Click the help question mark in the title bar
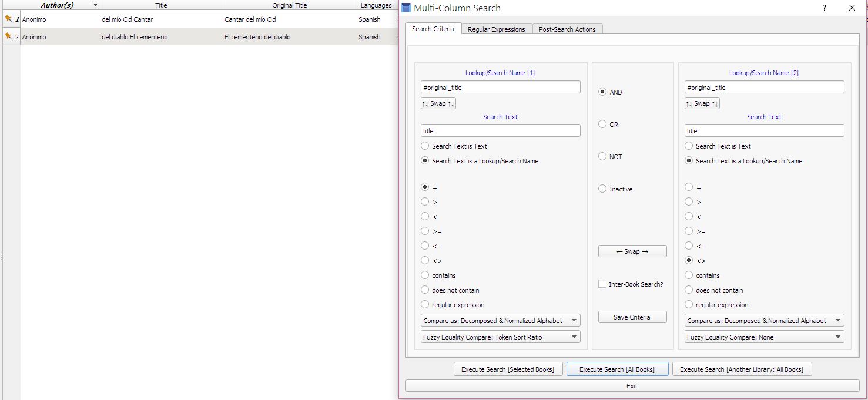868x400 pixels. [x=825, y=8]
